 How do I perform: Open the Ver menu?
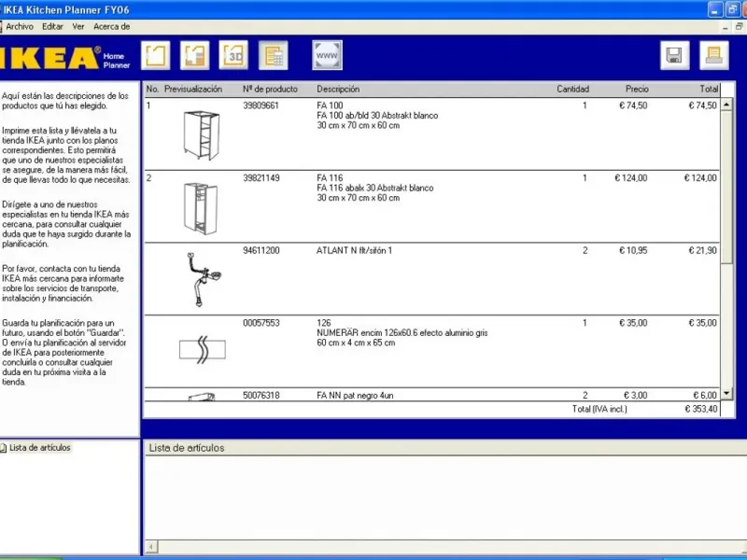point(78,27)
